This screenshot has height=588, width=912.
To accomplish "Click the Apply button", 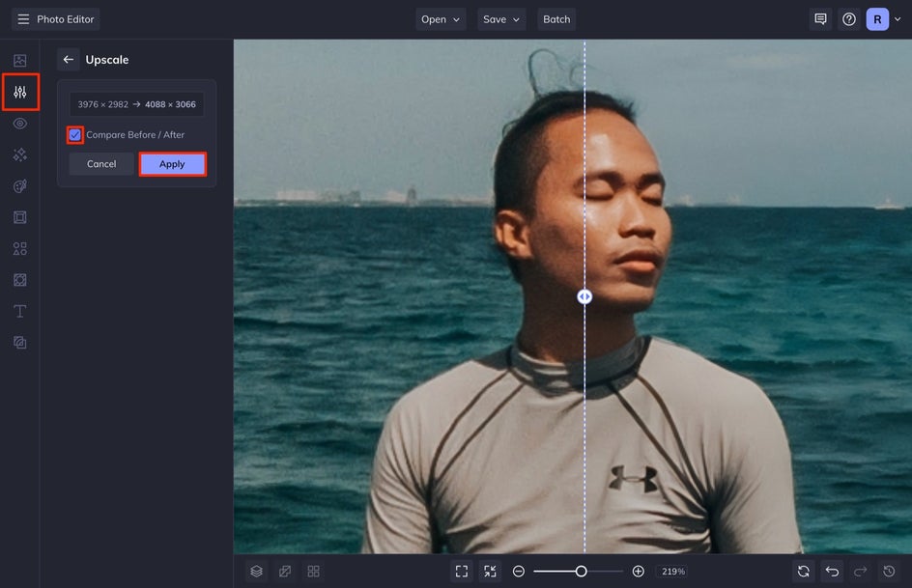I will click(172, 164).
